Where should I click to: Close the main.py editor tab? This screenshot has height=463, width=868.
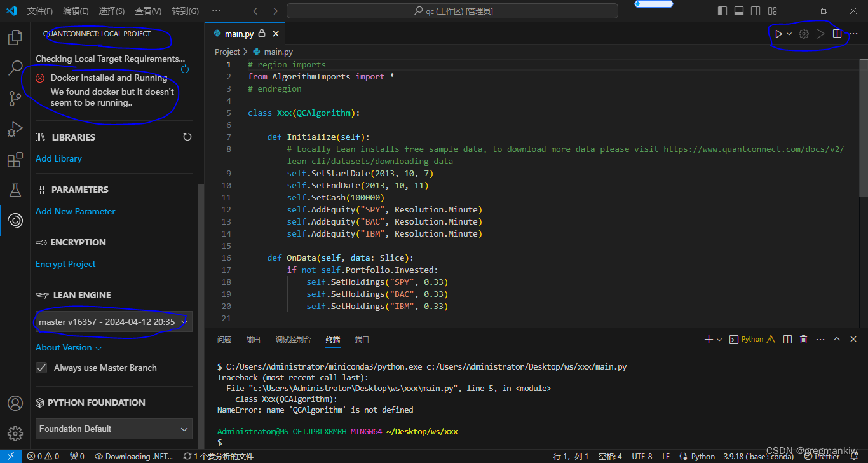pos(275,34)
